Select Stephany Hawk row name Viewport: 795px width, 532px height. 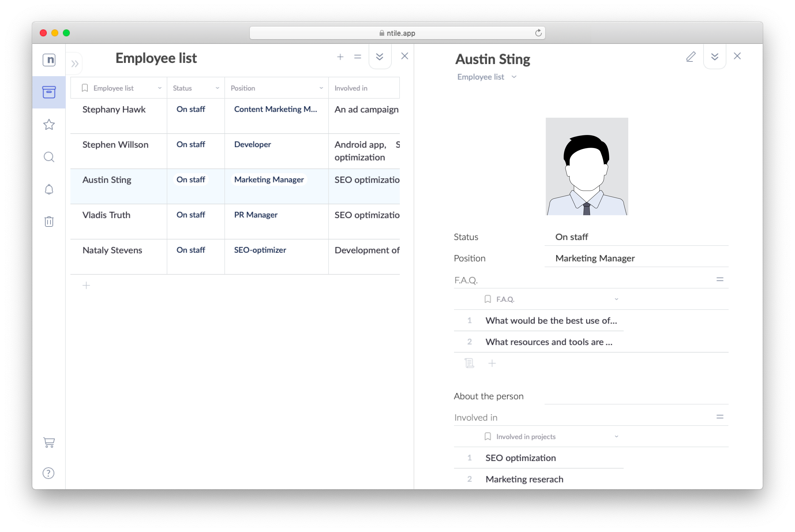(114, 109)
